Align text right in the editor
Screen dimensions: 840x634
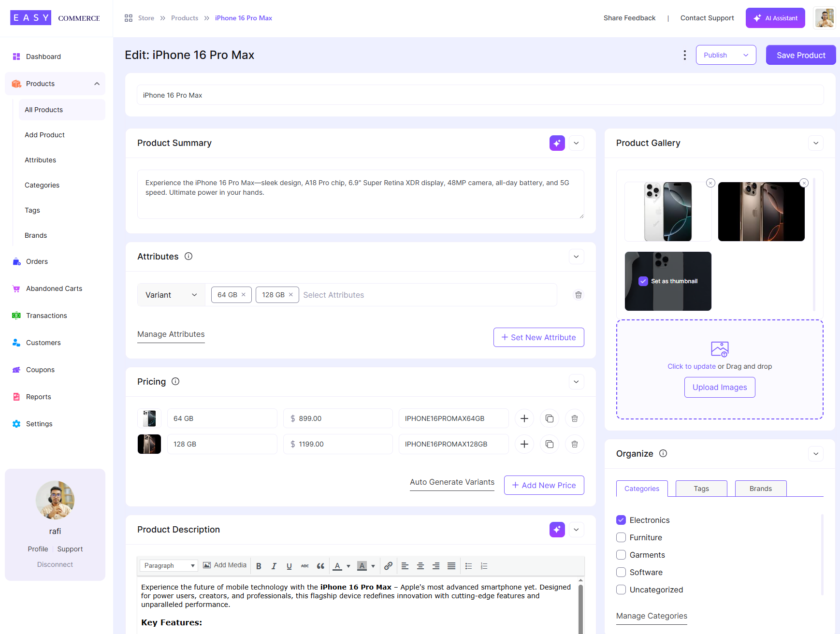436,566
